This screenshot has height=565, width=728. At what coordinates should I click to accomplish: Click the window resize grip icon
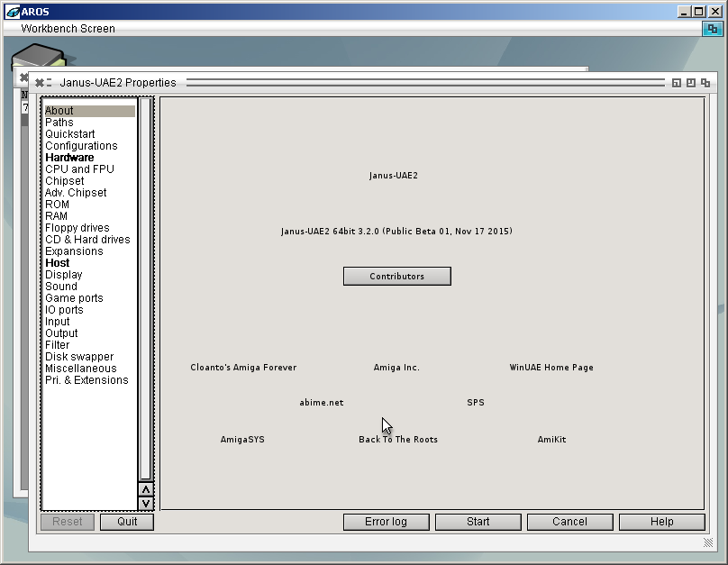coord(707,542)
